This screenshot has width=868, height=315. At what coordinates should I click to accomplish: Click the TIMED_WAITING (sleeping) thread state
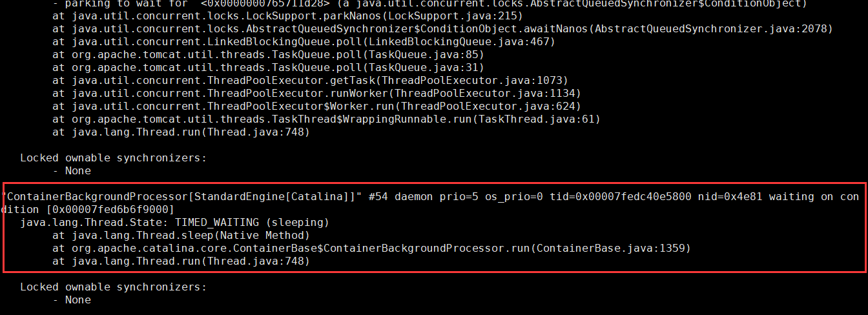click(x=252, y=223)
